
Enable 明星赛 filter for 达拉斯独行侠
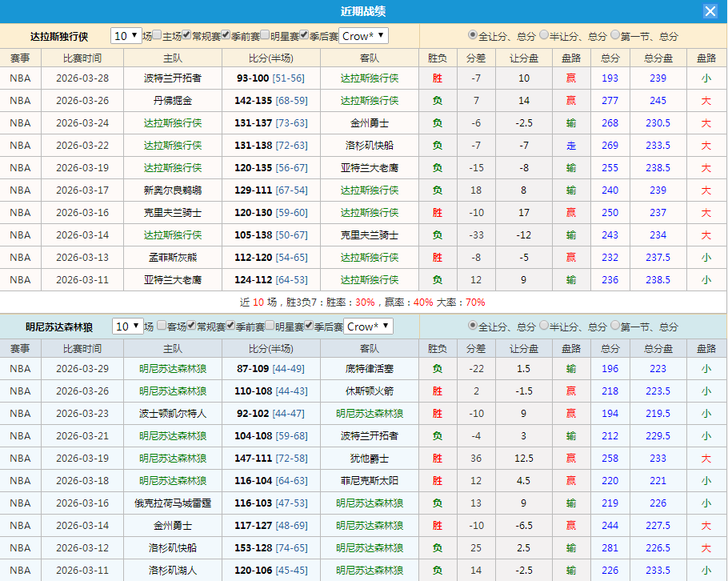click(x=263, y=35)
